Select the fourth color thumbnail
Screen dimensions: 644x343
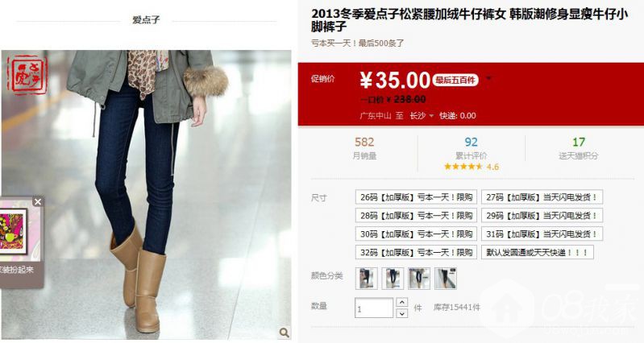pyautogui.click(x=446, y=278)
